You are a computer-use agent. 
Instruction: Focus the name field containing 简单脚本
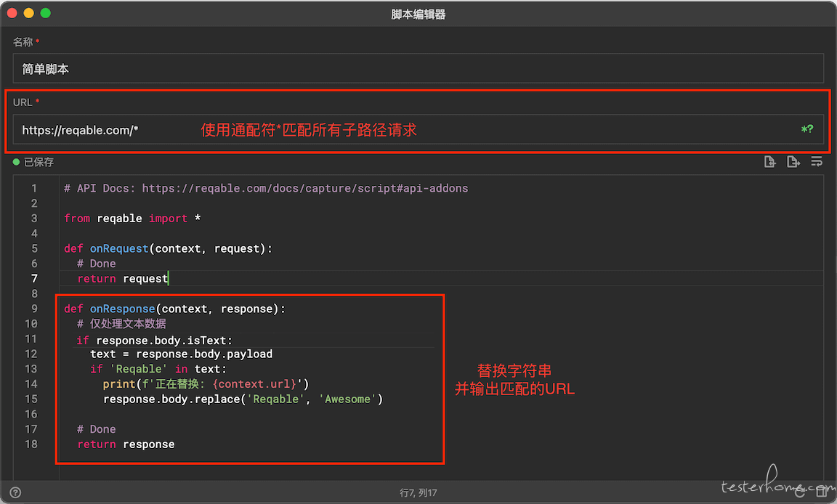click(x=418, y=68)
